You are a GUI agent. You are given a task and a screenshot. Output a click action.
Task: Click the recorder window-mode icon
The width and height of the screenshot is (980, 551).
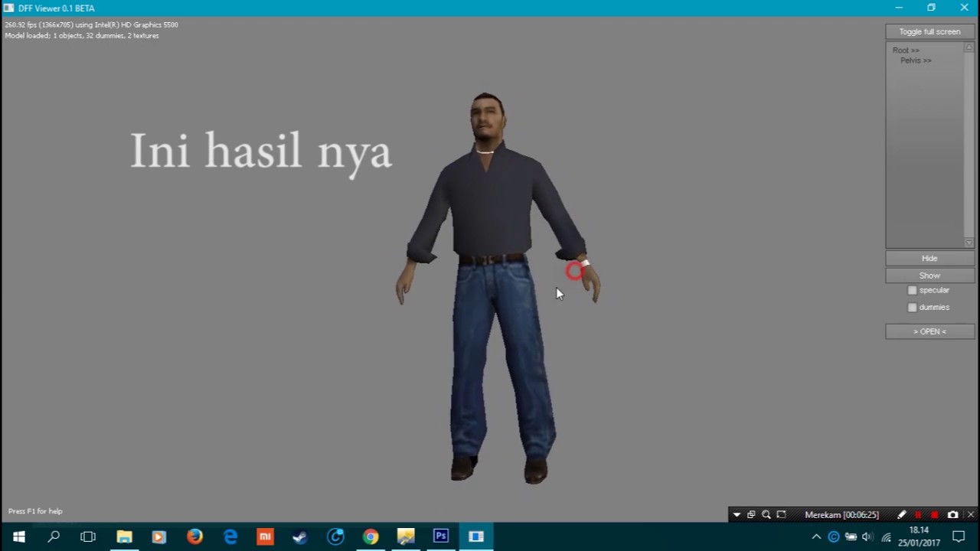[x=751, y=515]
